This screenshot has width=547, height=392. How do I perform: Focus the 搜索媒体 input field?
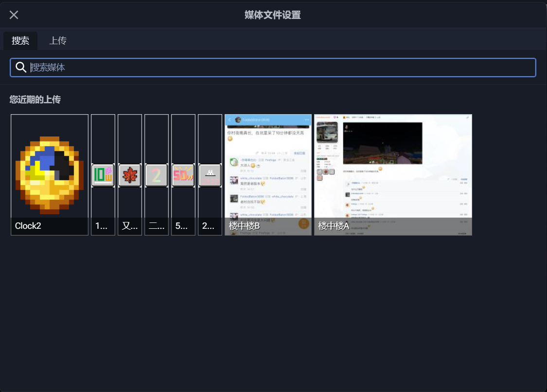point(273,68)
